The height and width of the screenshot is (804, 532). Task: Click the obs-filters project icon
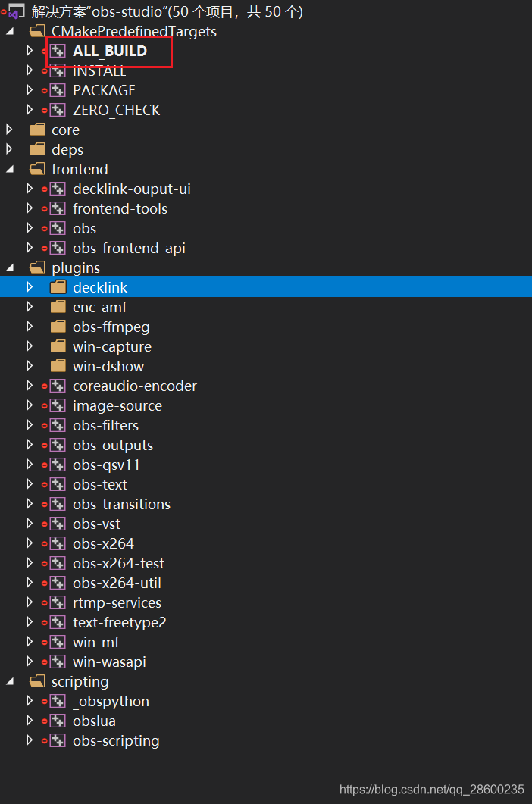pyautogui.click(x=58, y=426)
